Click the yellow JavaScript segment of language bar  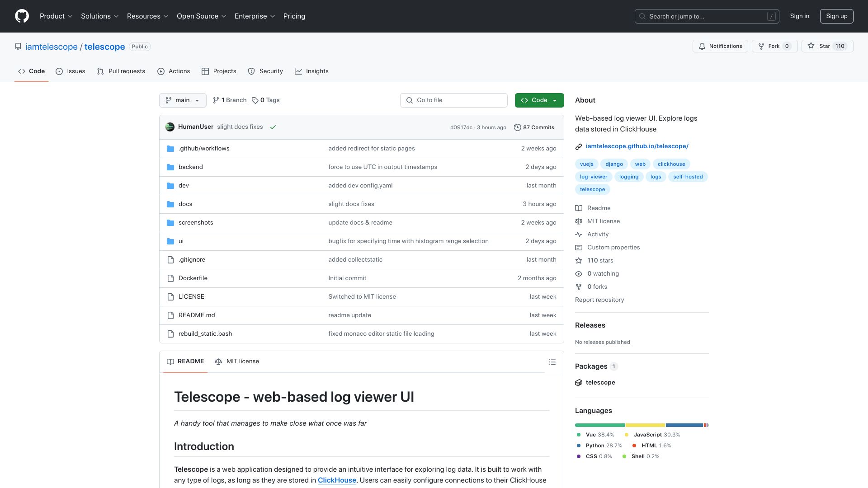click(x=645, y=425)
